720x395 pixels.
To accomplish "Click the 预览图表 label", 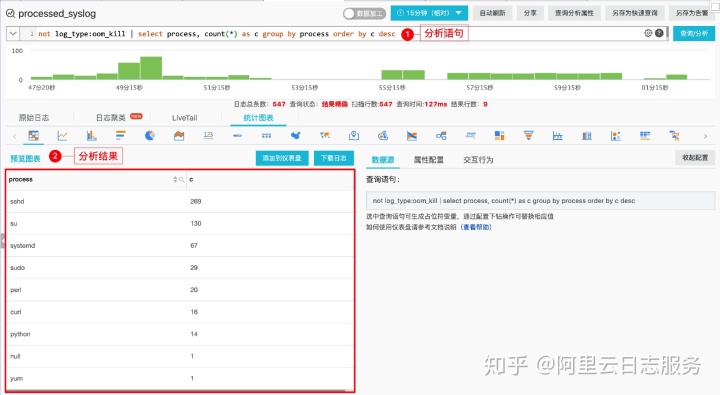I will click(x=25, y=158).
